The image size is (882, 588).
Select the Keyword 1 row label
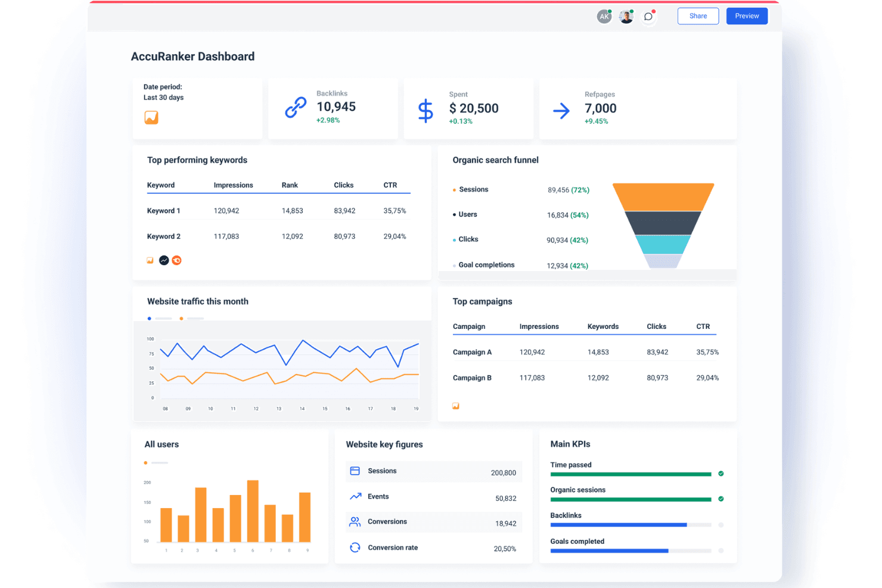[164, 211]
